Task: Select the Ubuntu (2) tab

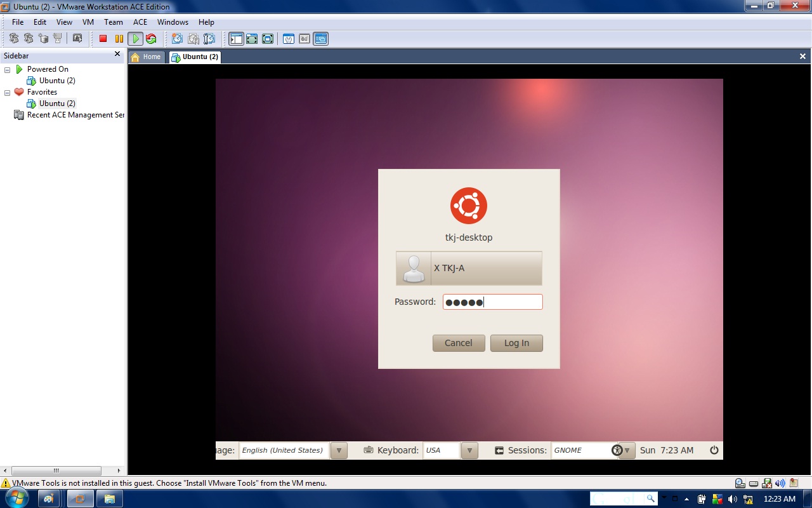Action: tap(195, 57)
